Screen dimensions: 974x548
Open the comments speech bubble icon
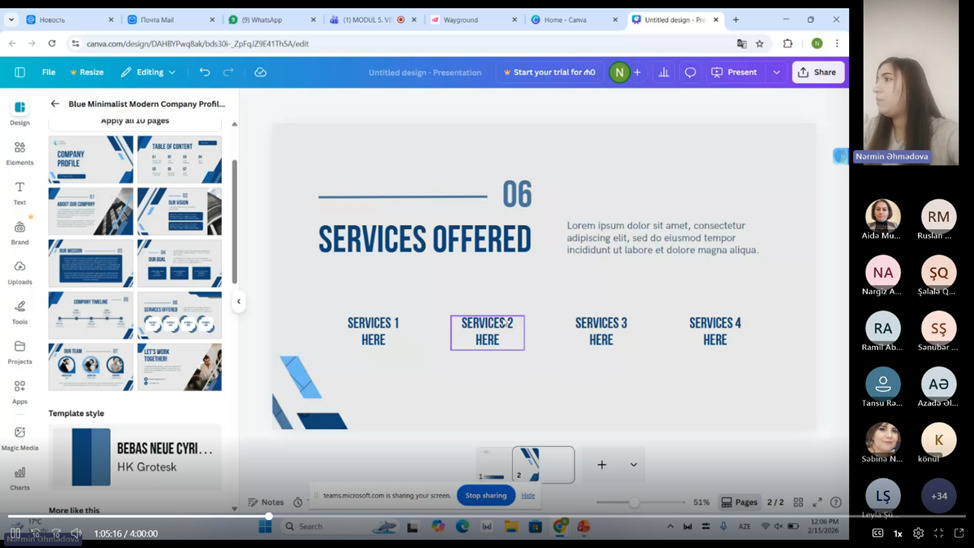pyautogui.click(x=690, y=72)
